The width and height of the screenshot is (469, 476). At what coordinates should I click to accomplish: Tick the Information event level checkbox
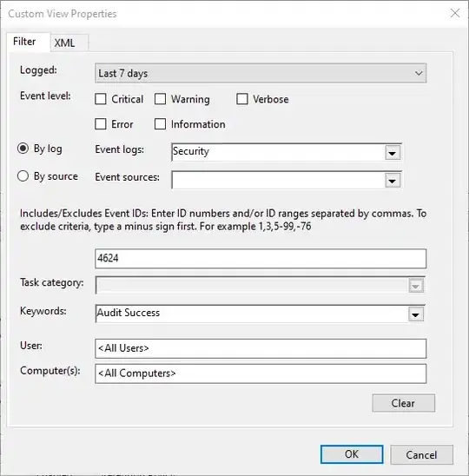(x=160, y=124)
